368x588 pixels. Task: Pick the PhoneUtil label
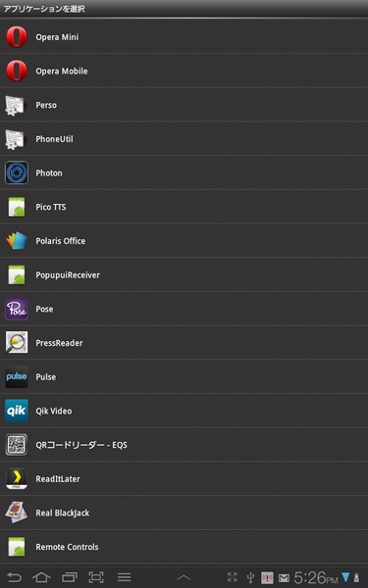tap(54, 139)
